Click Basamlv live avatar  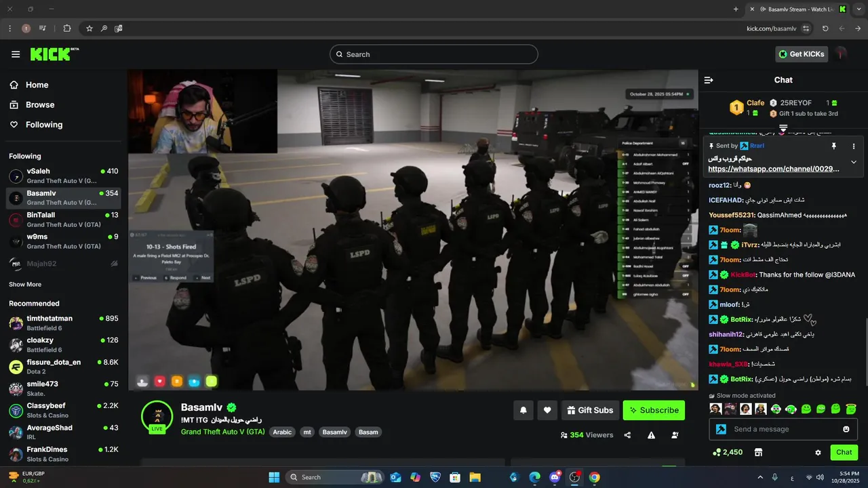[157, 416]
